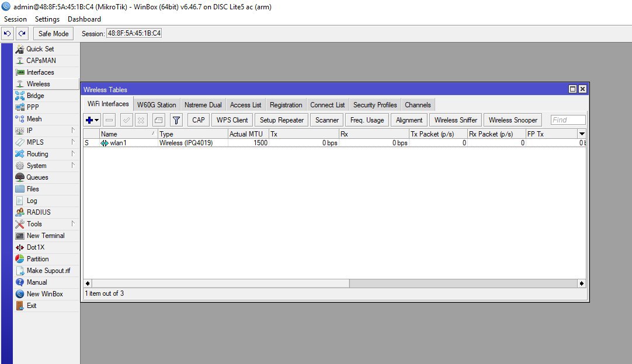Click the Remove minus button
The image size is (632, 364).
(109, 120)
